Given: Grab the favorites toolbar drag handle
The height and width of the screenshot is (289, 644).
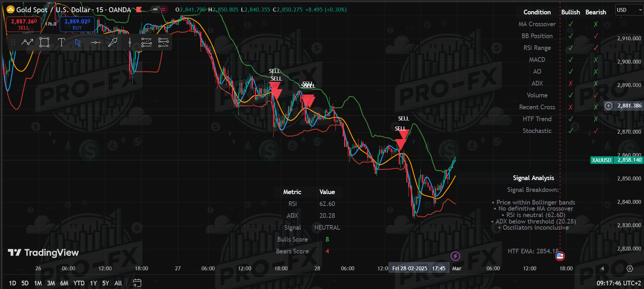Looking at the screenshot, I should click(13, 42).
